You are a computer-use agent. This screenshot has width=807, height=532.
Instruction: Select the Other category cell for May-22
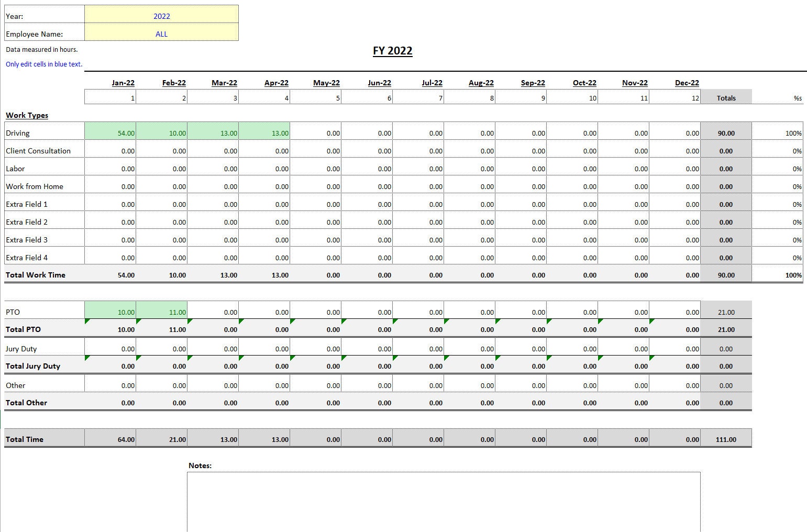coord(316,385)
